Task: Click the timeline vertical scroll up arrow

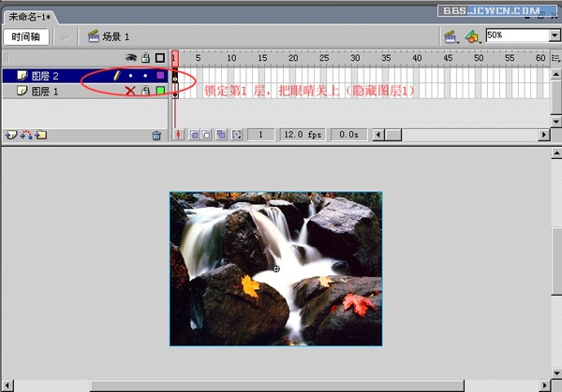Action: point(555,74)
